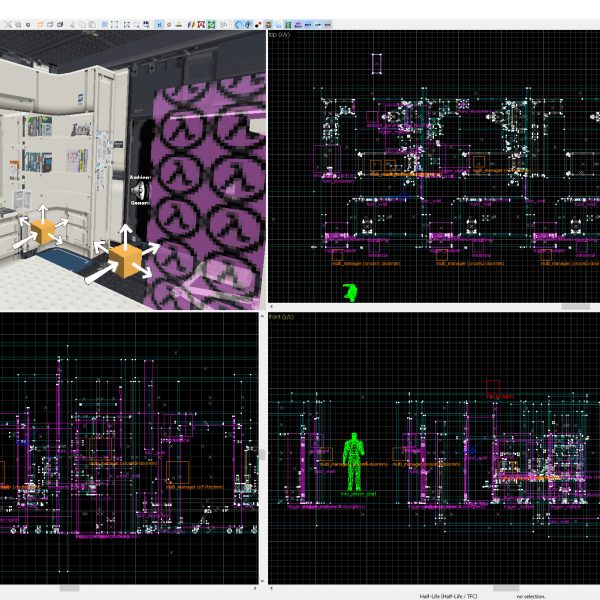Click the side view vertical scrollbar thumb
Image resolution: width=600 pixels, height=600 pixels.
click(x=262, y=455)
